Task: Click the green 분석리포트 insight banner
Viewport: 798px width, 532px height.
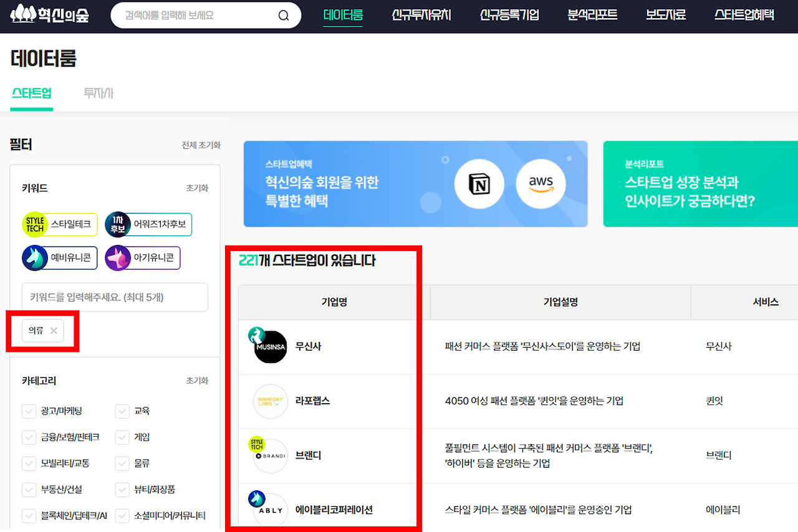Action: pos(698,184)
